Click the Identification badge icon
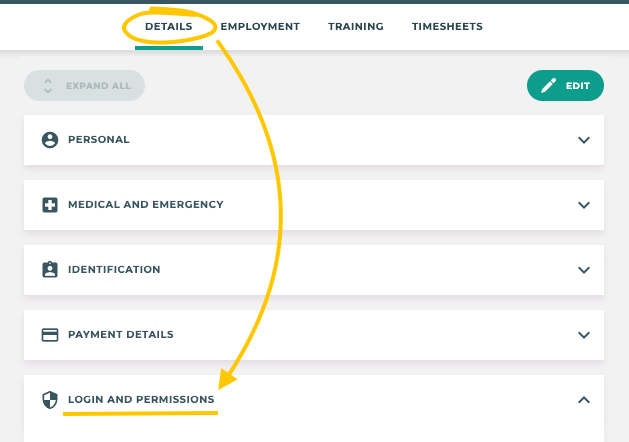 (50, 270)
